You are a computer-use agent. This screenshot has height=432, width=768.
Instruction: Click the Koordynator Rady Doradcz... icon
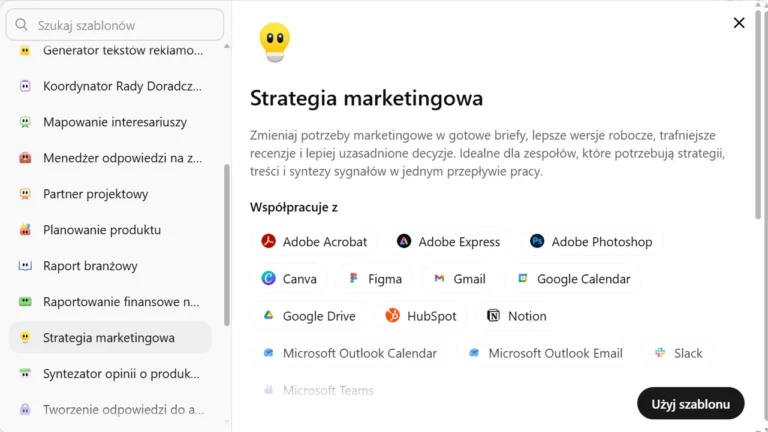(25, 86)
